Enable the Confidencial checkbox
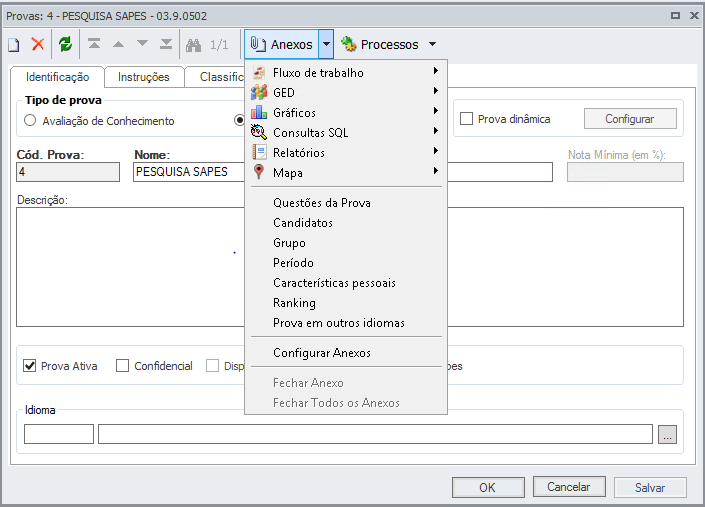 (x=123, y=366)
